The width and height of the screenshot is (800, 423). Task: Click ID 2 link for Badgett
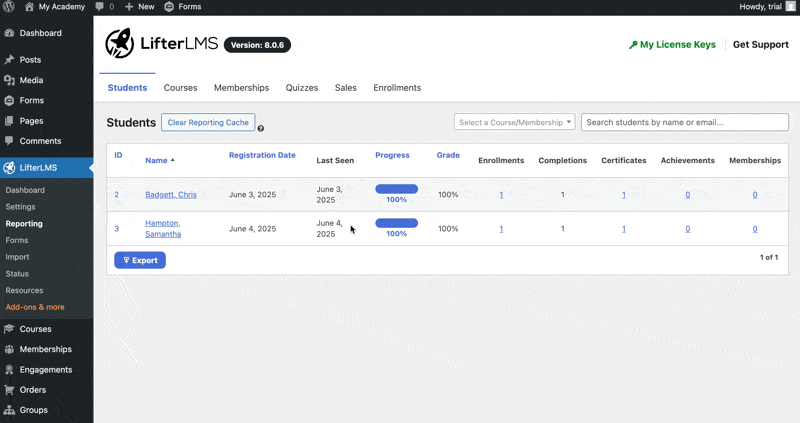click(x=116, y=194)
